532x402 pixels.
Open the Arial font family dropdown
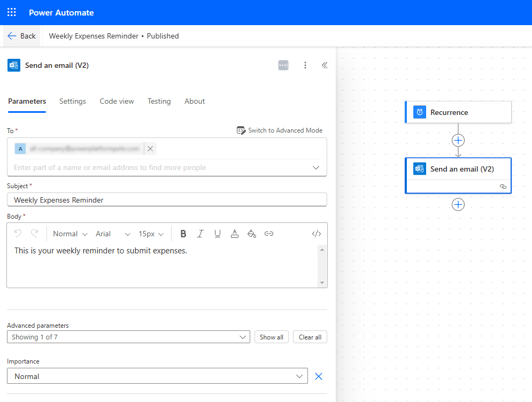coord(112,234)
